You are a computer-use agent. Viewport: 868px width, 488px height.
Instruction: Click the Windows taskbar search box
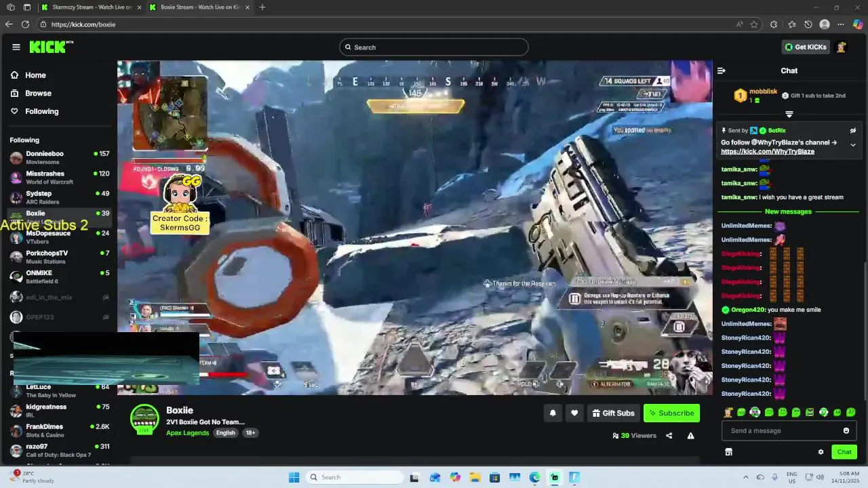(355, 477)
